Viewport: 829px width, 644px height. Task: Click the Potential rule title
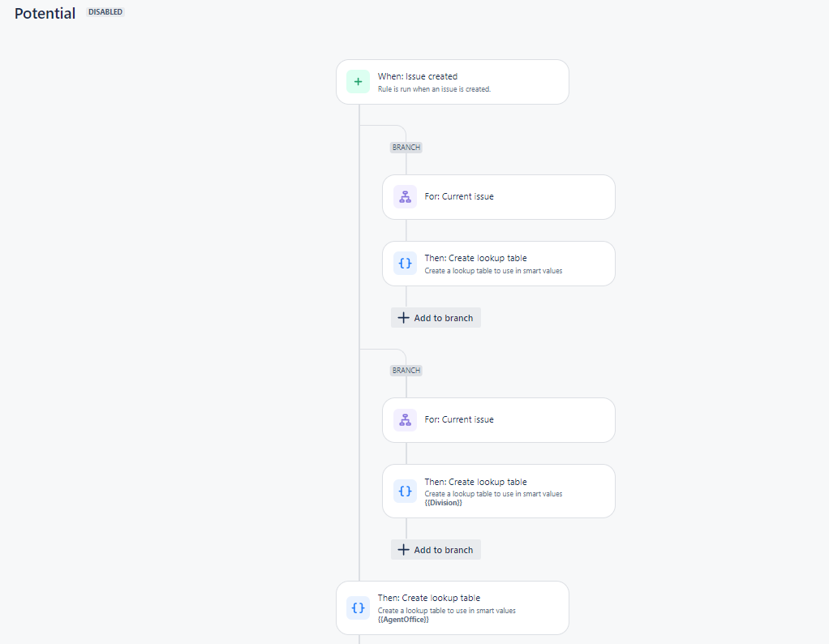[x=45, y=13]
